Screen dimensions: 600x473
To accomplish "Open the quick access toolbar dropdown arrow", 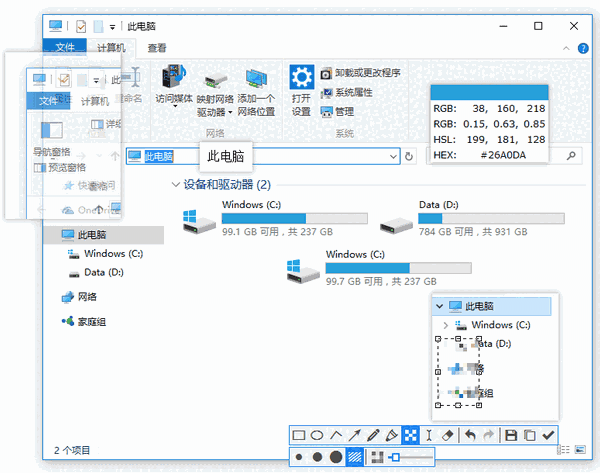I will 112,27.
